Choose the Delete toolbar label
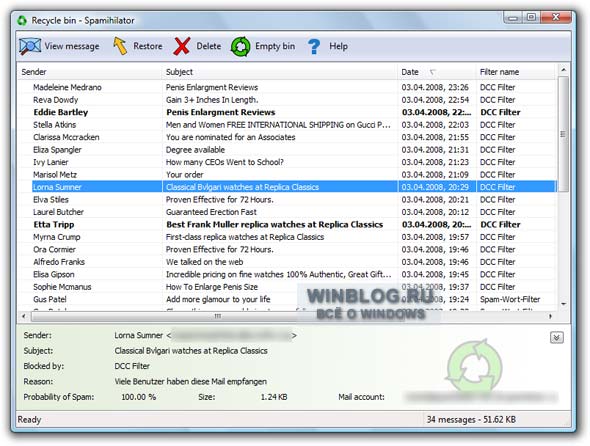The width and height of the screenshot is (590, 446). pos(208,46)
